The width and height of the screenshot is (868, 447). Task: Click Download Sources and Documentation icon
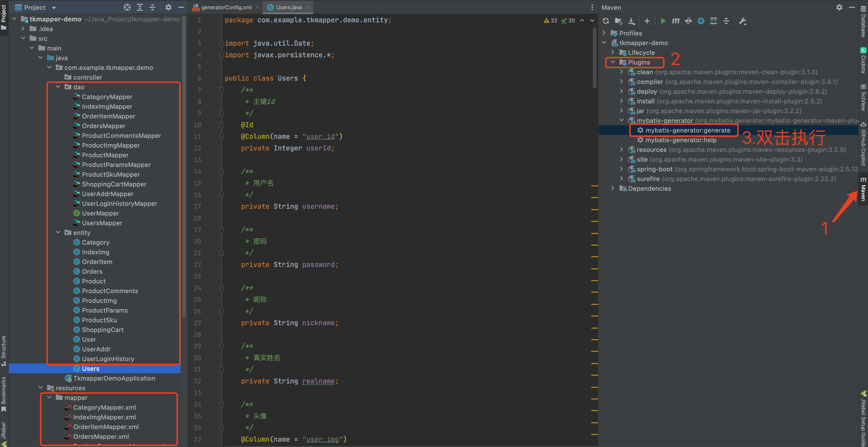click(631, 21)
